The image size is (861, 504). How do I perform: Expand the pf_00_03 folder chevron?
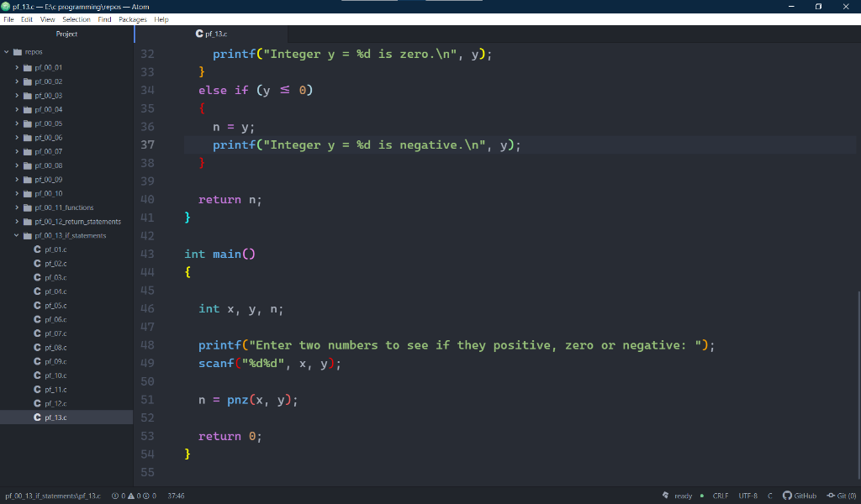(x=17, y=96)
